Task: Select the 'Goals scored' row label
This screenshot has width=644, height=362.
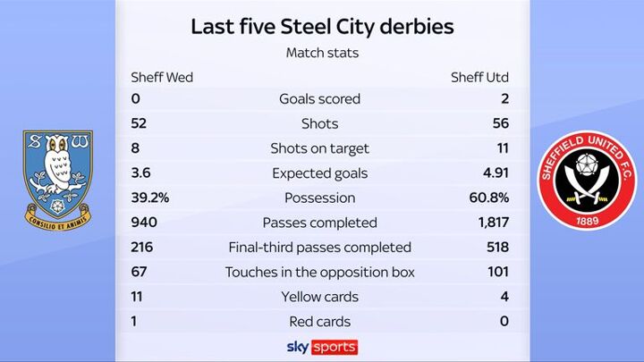Action: tap(319, 99)
